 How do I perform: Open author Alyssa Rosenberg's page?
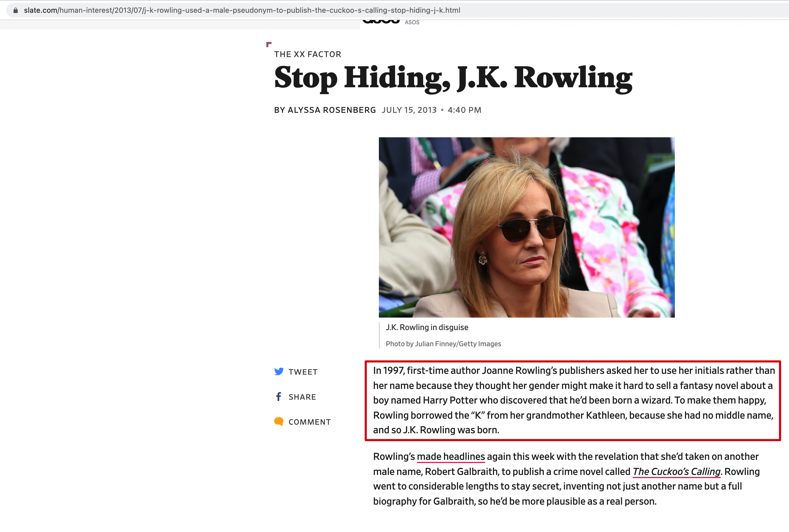(x=331, y=110)
